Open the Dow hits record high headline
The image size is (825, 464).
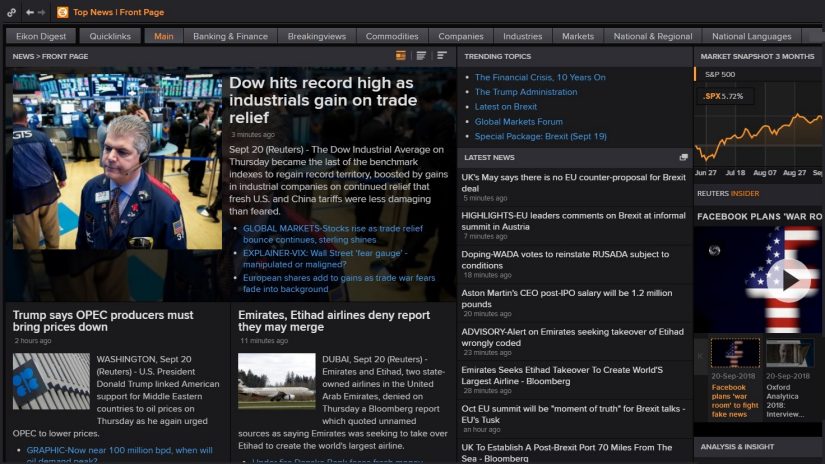coord(323,100)
